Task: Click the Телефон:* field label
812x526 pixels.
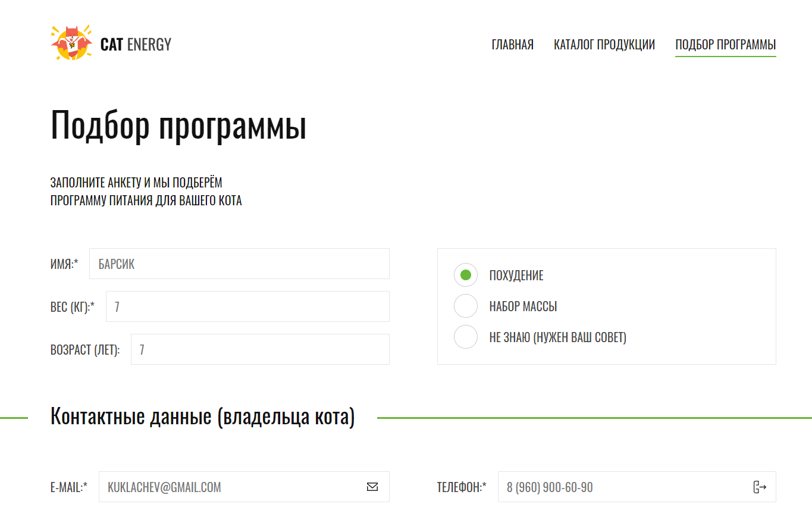Action: point(462,487)
